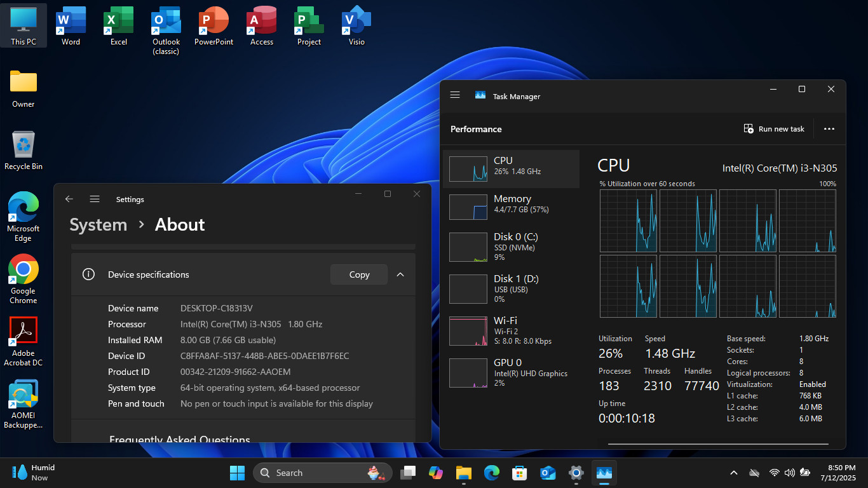Select CPU in the performance list

tap(511, 169)
